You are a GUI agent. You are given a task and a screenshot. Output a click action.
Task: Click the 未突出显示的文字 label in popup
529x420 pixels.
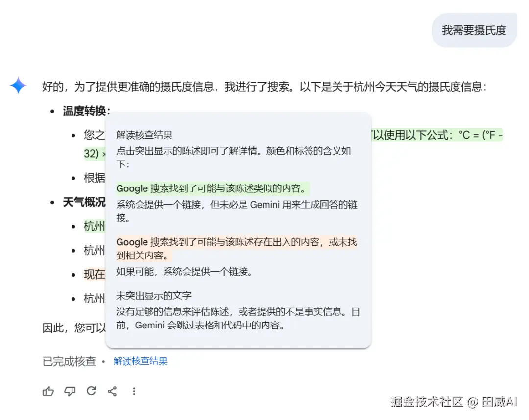click(x=153, y=296)
